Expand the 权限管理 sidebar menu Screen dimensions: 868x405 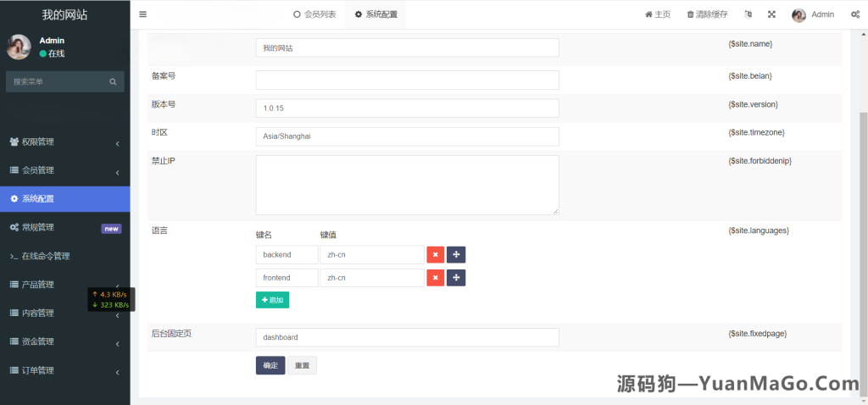(x=64, y=141)
